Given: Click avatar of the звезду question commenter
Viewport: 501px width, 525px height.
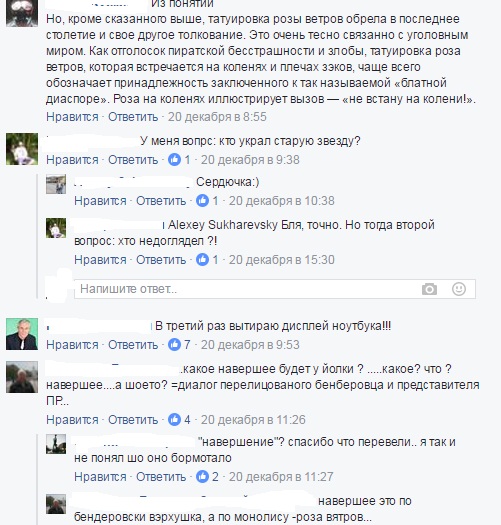Looking at the screenshot, I should pyautogui.click(x=22, y=149).
